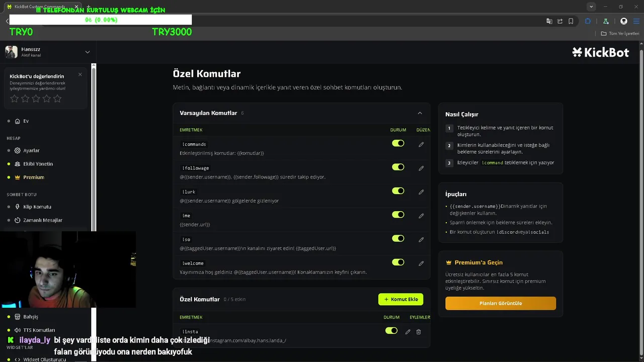Open Klip Komutu in the sidebar
The width and height of the screenshot is (644, 362).
37,207
